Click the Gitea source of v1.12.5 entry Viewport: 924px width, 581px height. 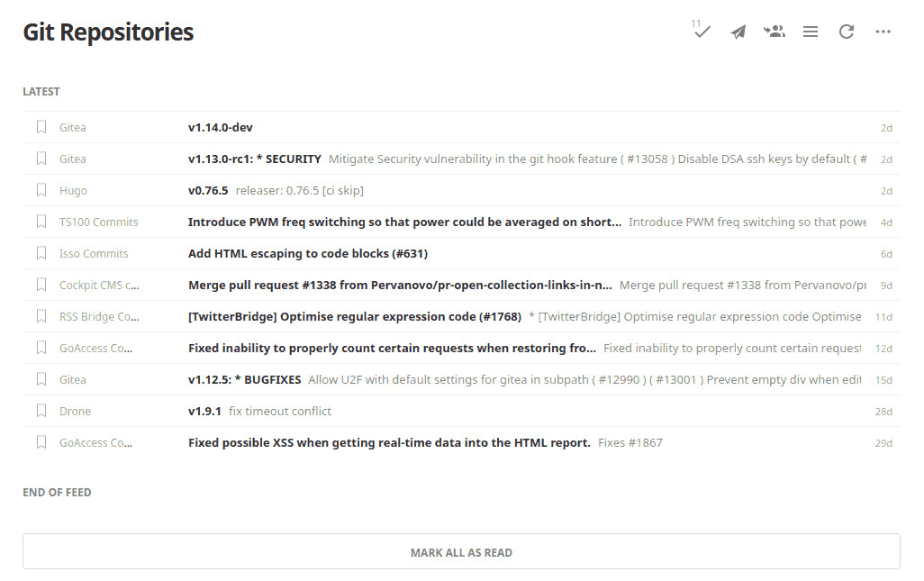pyautogui.click(x=73, y=379)
